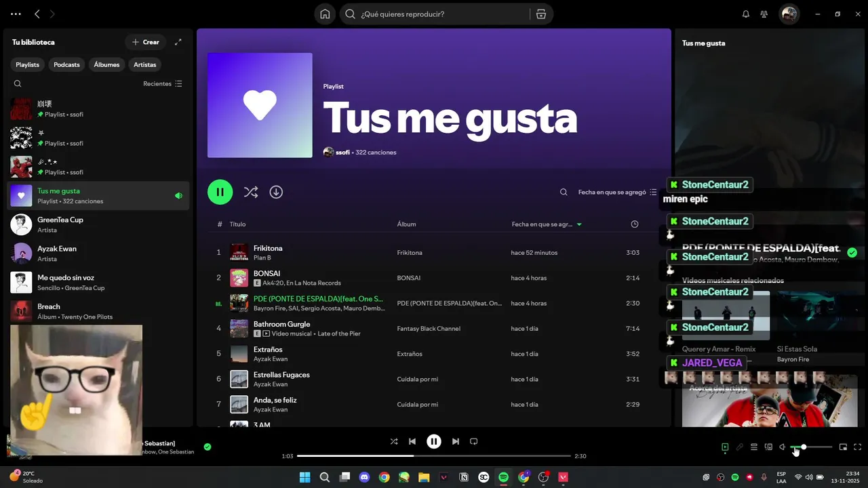Toggle shuffle next to the green pause button
This screenshot has height=488, width=868.
(x=251, y=192)
